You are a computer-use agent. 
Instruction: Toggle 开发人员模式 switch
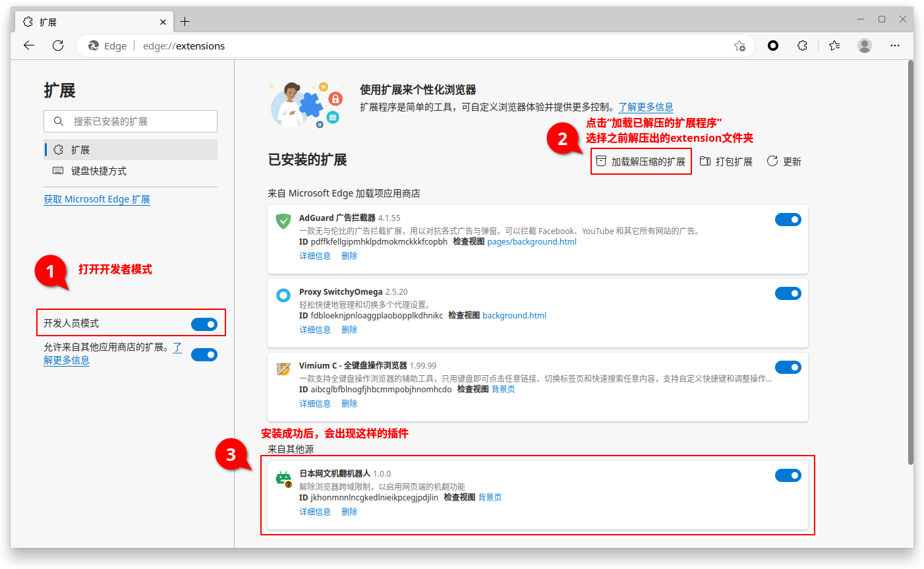pyautogui.click(x=204, y=324)
